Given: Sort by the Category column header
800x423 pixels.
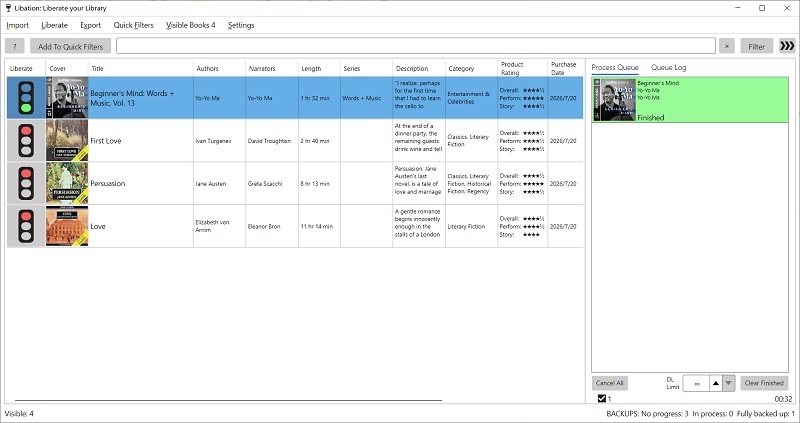Looking at the screenshot, I should click(x=471, y=68).
